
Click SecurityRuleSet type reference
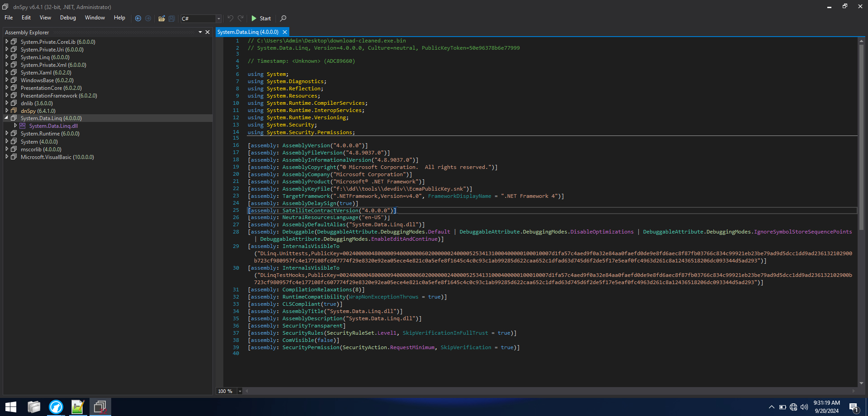pyautogui.click(x=351, y=333)
